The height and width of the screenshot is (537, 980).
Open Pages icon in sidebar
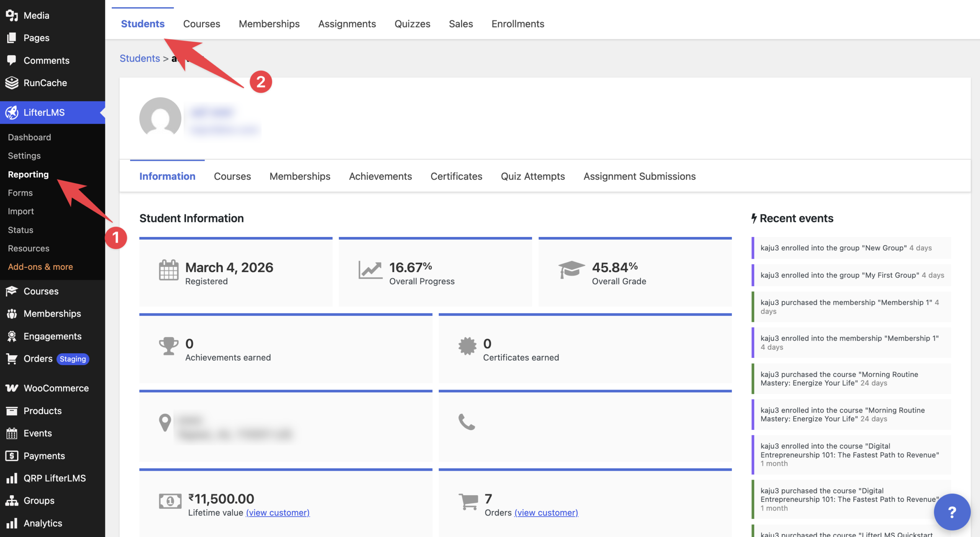tap(12, 38)
